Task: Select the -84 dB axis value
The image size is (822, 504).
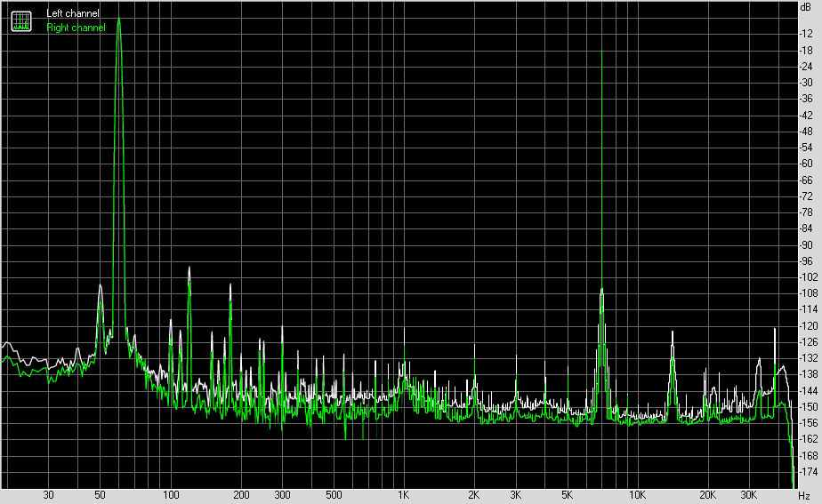Action: pos(806,229)
